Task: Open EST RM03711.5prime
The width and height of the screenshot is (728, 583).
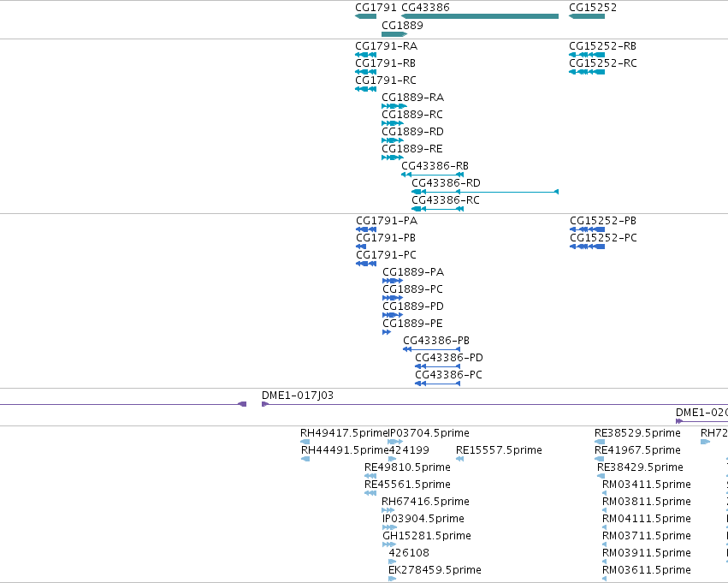Action: [x=647, y=537]
